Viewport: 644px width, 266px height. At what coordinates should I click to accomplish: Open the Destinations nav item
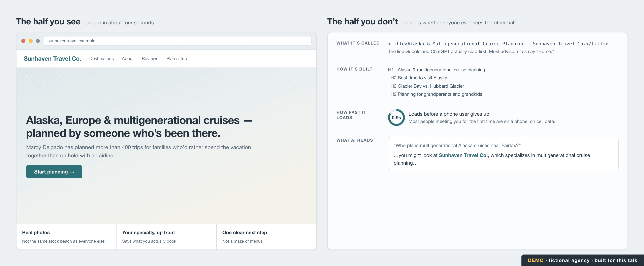pyautogui.click(x=101, y=59)
